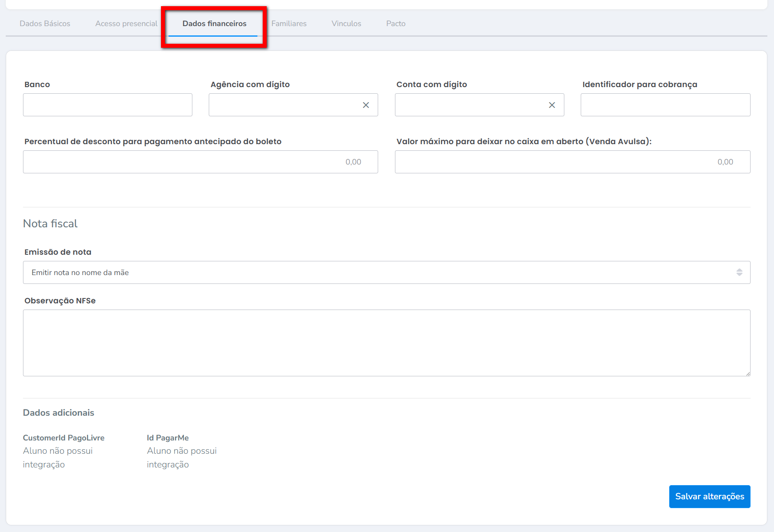Open the Emissão de nota dropdown

[x=386, y=272]
